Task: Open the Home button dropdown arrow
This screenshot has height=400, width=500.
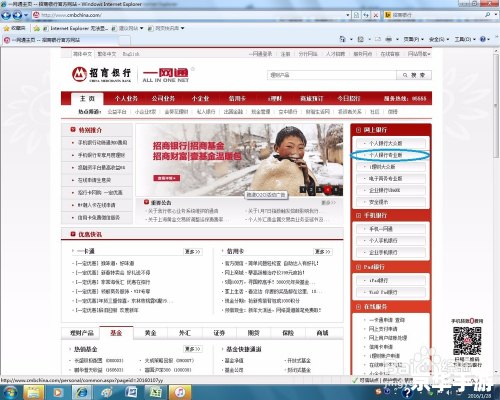Action: pyautogui.click(x=351, y=39)
